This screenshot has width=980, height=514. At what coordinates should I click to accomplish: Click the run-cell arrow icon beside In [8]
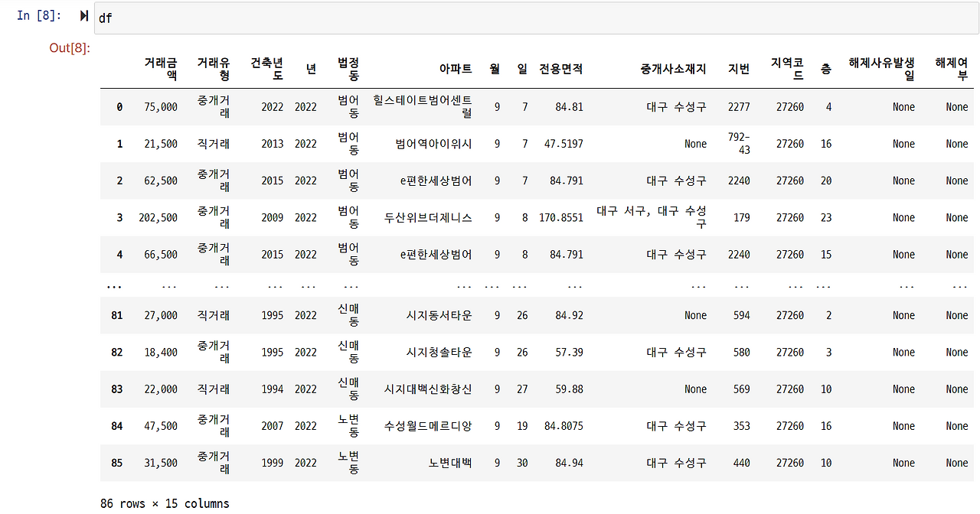click(83, 15)
